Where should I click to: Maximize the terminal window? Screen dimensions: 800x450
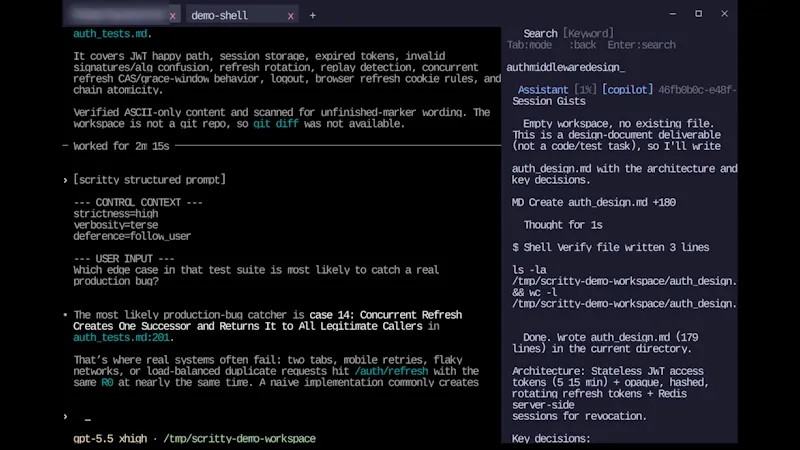(698, 14)
